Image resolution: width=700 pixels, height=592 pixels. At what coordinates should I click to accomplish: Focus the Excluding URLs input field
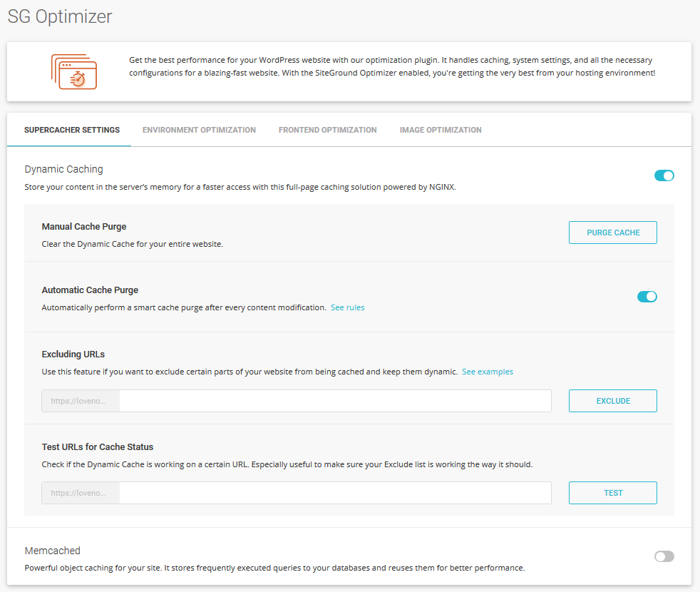coord(335,401)
